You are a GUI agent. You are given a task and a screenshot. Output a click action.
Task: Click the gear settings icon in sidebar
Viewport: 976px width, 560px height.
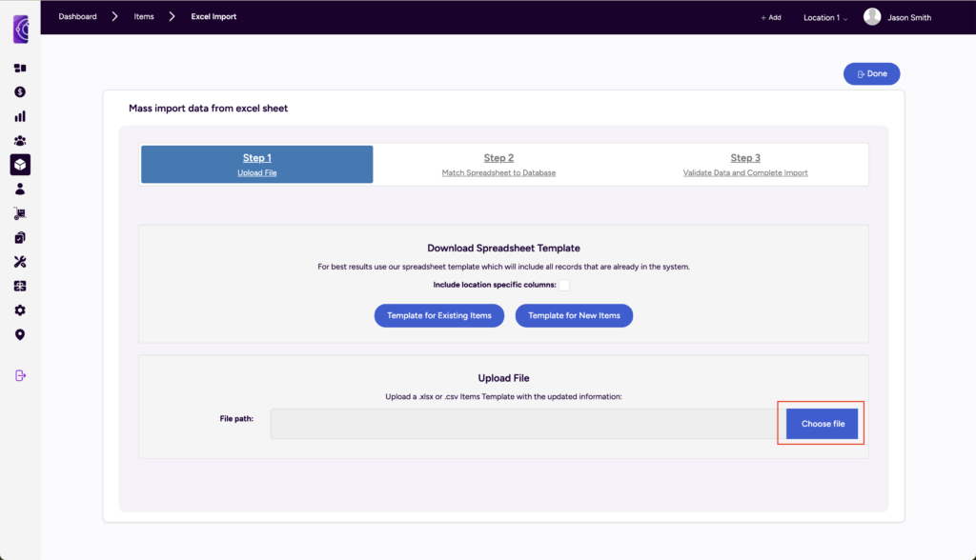pyautogui.click(x=20, y=310)
